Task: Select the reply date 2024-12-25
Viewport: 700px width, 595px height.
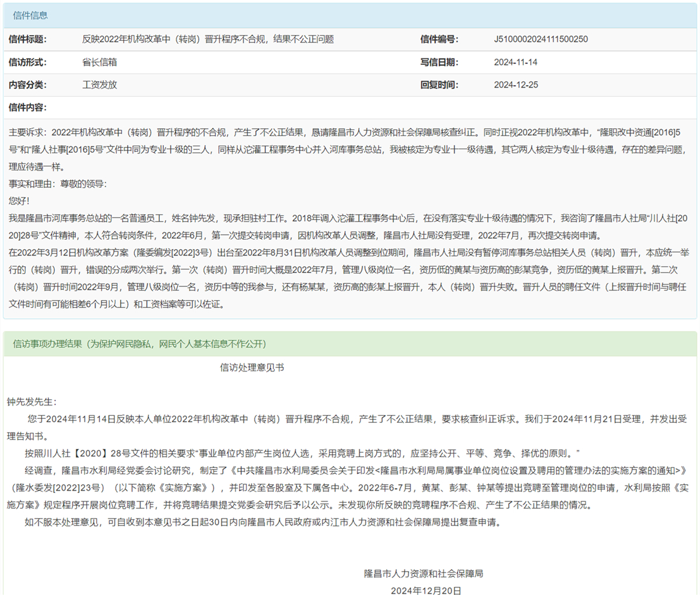Action: [516, 85]
